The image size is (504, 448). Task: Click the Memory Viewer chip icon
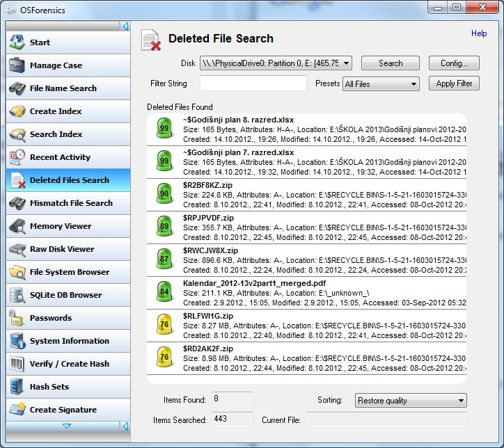click(17, 226)
